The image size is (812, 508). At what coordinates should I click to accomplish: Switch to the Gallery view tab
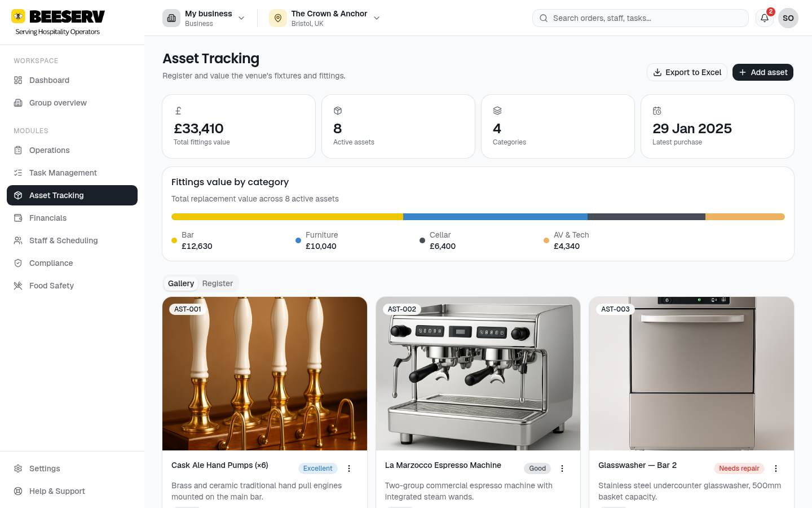pyautogui.click(x=181, y=283)
